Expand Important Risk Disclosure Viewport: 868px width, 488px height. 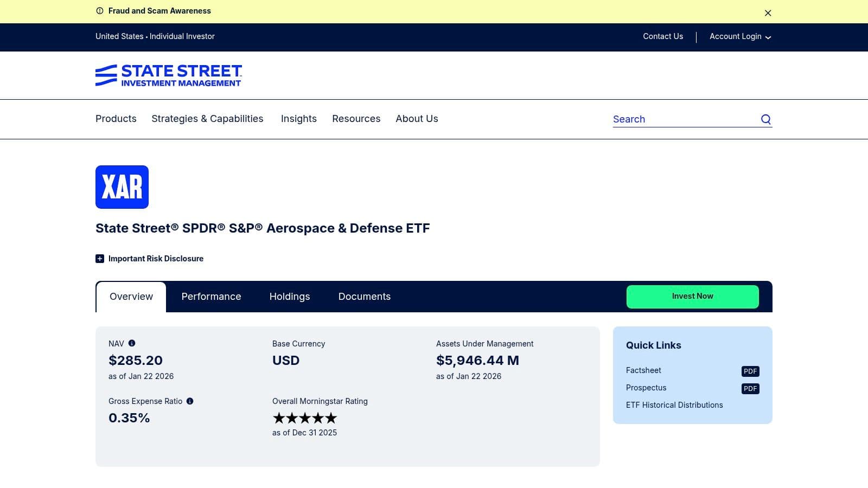click(x=100, y=259)
